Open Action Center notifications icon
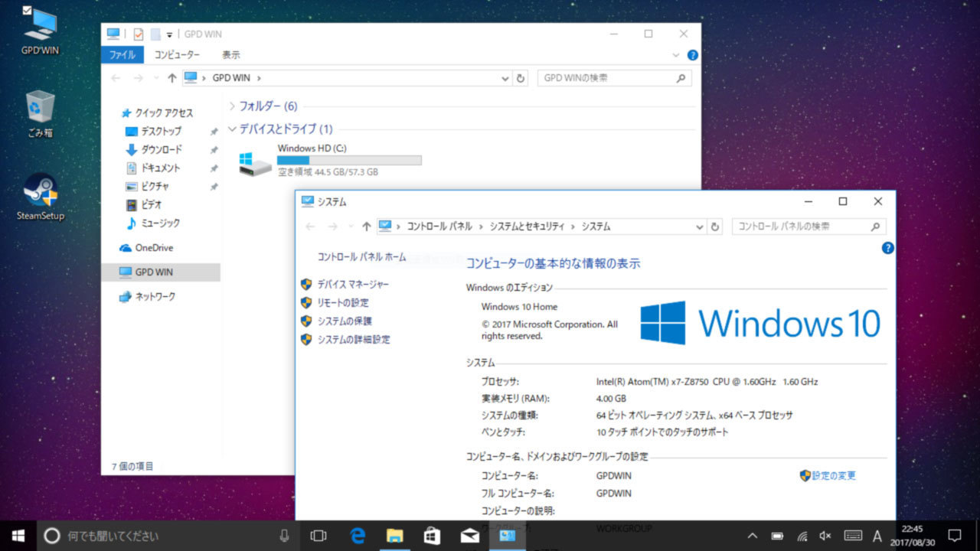This screenshot has width=980, height=551. point(955,536)
